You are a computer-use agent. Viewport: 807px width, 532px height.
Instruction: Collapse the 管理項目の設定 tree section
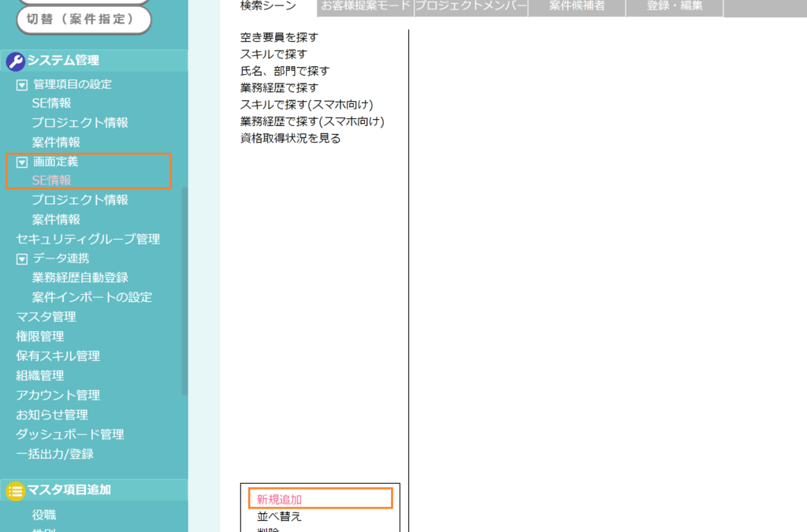click(22, 84)
